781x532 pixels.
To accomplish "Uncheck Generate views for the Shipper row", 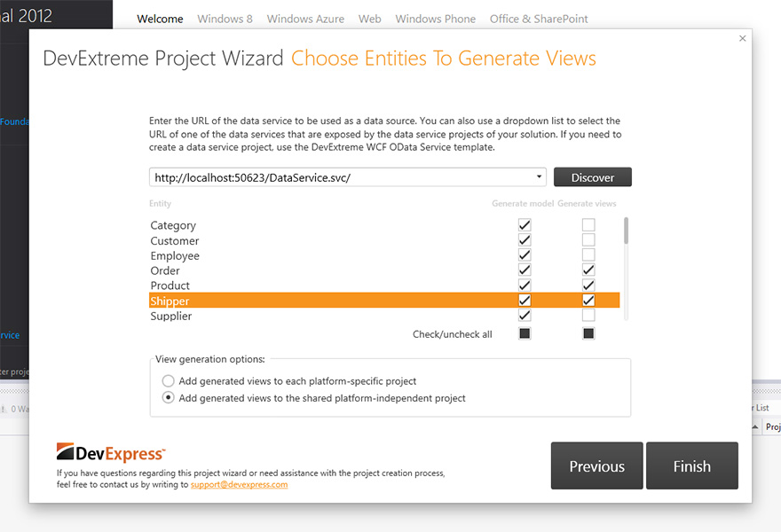I will pos(588,301).
